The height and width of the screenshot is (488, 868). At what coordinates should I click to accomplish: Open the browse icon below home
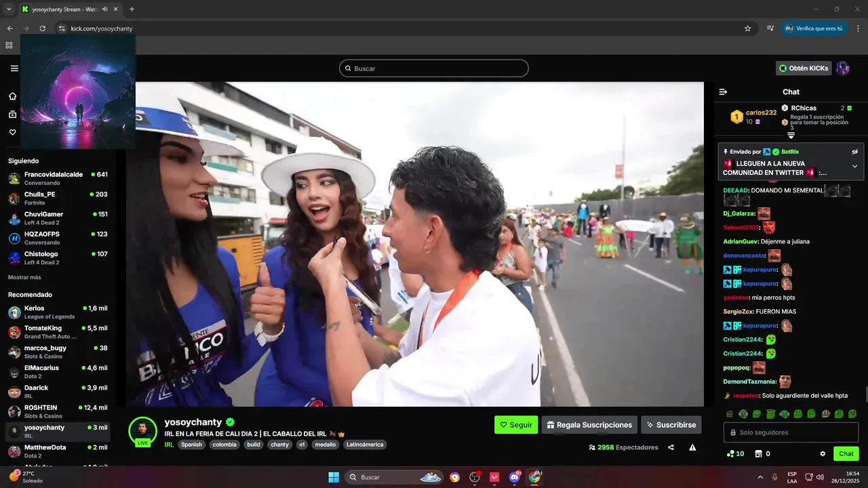12,115
